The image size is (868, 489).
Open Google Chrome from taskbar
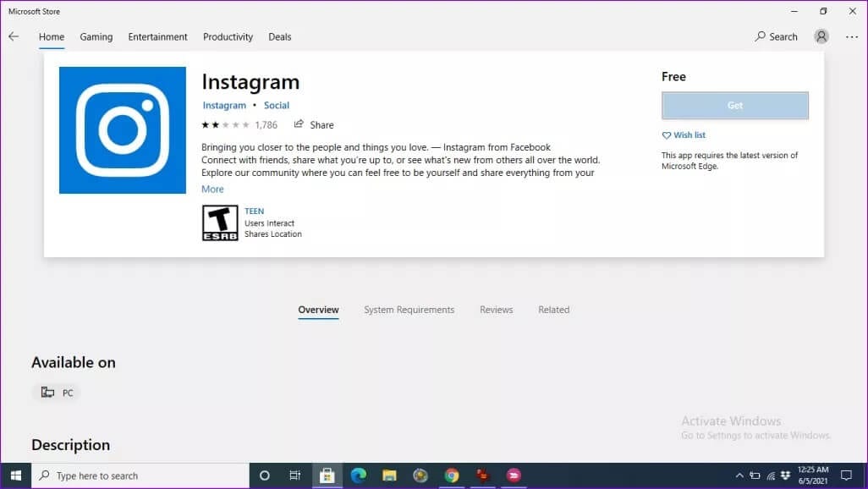(x=452, y=475)
